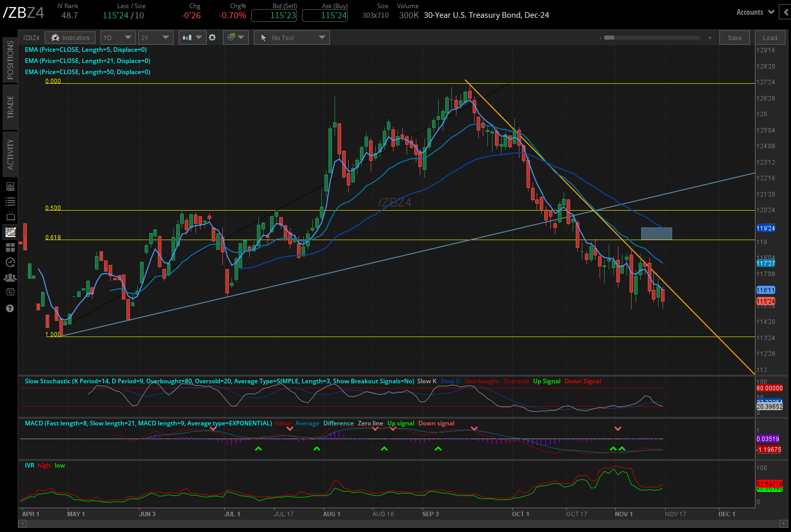Screen dimensions: 791x532
Task: Open the chart settings gear
Action: [212, 37]
